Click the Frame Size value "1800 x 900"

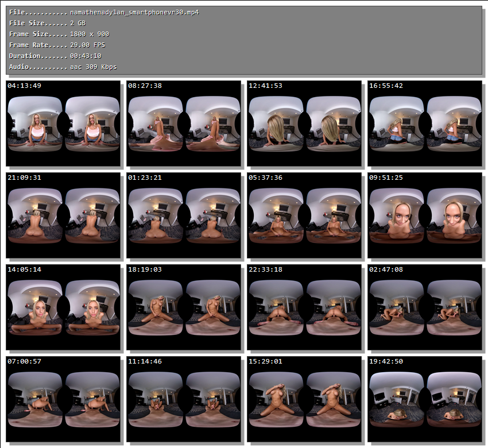tap(90, 34)
